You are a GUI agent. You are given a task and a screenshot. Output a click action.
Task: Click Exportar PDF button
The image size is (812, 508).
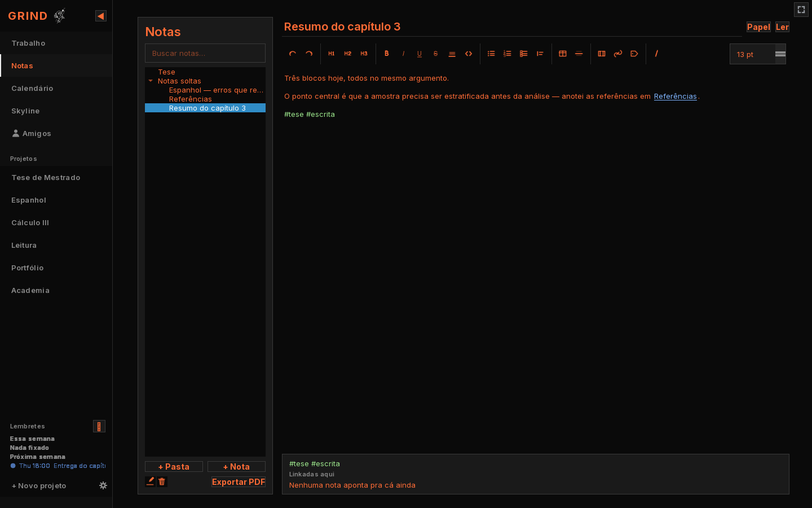pyautogui.click(x=239, y=481)
